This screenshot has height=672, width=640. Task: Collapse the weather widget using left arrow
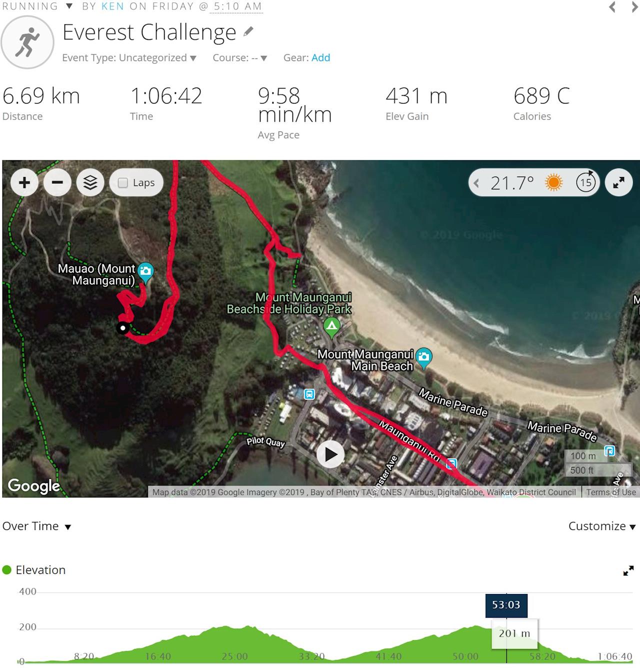pos(476,183)
